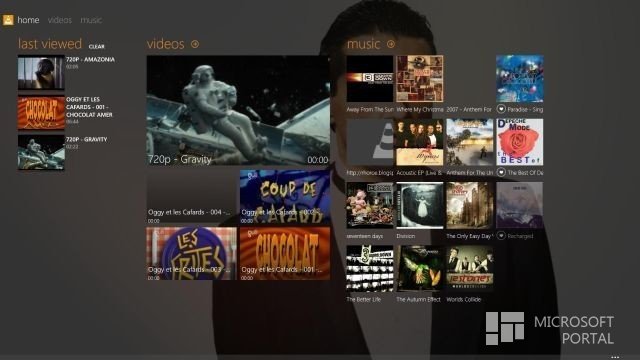Image resolution: width=640 pixels, height=360 pixels.
Task: Open Oggy et les Cafards - 001 Chocolat video tile
Action: coord(285,253)
